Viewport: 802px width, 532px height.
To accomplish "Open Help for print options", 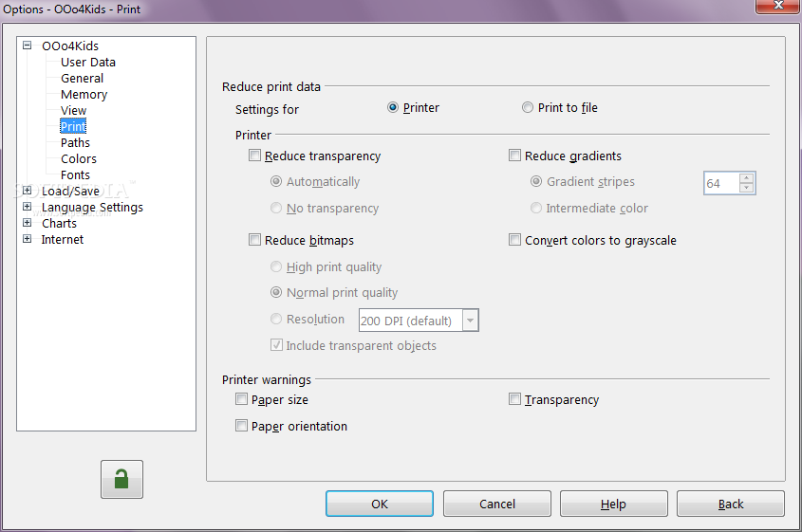I will tap(614, 504).
